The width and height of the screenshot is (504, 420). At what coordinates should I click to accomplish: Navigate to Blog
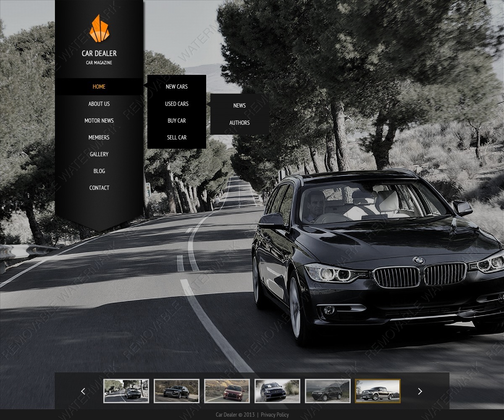(x=99, y=171)
